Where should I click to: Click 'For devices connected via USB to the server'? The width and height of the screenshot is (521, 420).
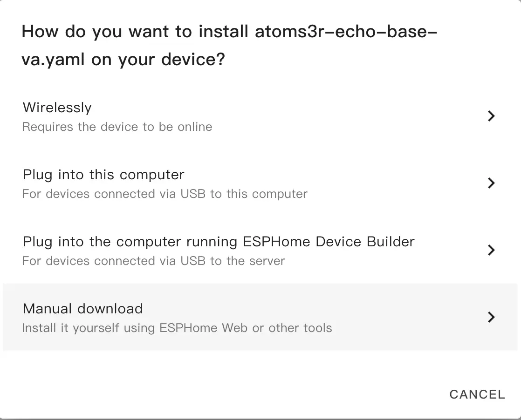[x=153, y=261]
